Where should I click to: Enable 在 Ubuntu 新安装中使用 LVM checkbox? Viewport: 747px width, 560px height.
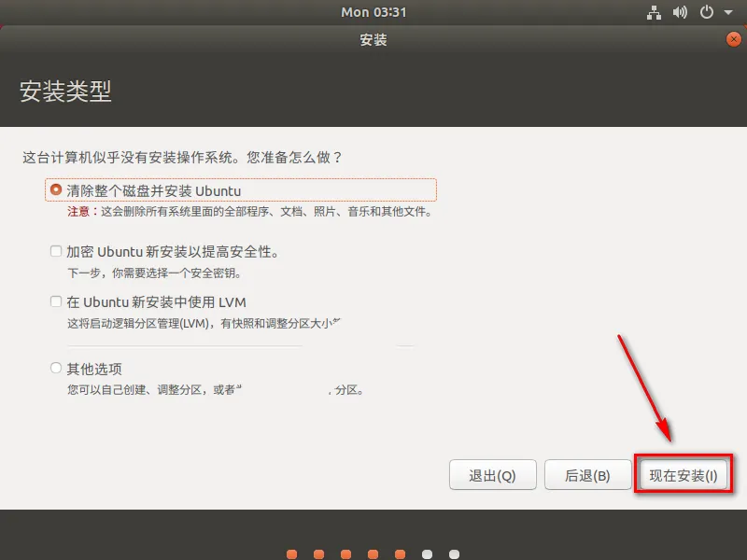pos(56,301)
